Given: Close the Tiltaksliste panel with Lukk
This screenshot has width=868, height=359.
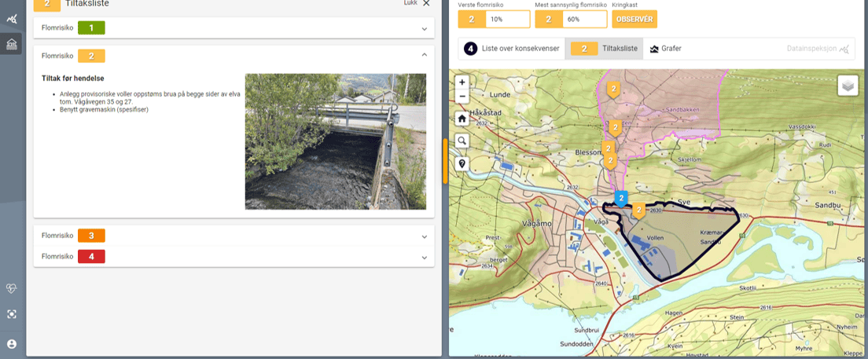Looking at the screenshot, I should [417, 3].
